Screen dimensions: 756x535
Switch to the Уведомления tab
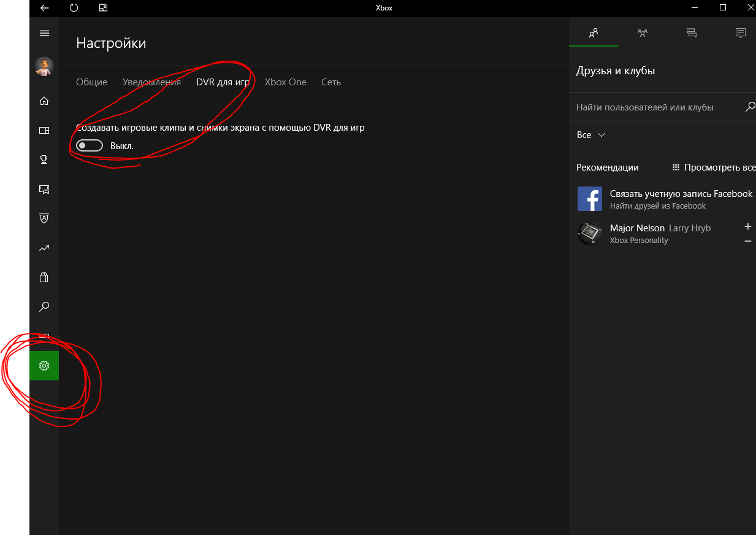click(x=152, y=82)
